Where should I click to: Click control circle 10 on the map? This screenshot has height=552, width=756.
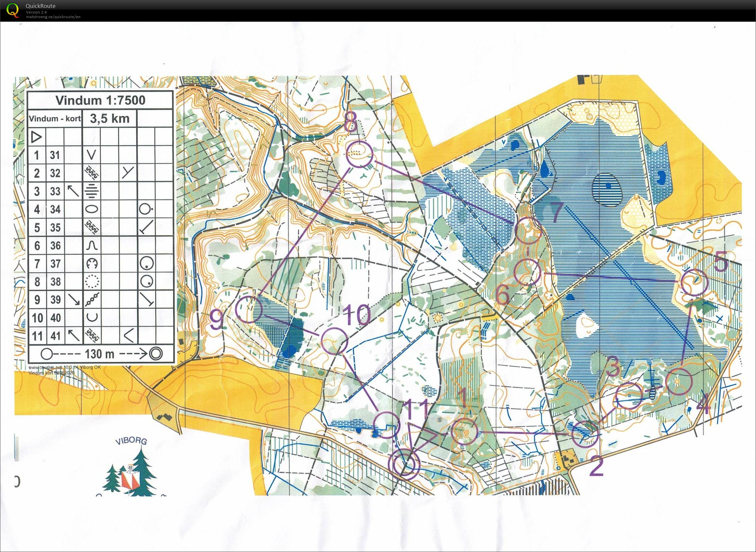(x=335, y=341)
